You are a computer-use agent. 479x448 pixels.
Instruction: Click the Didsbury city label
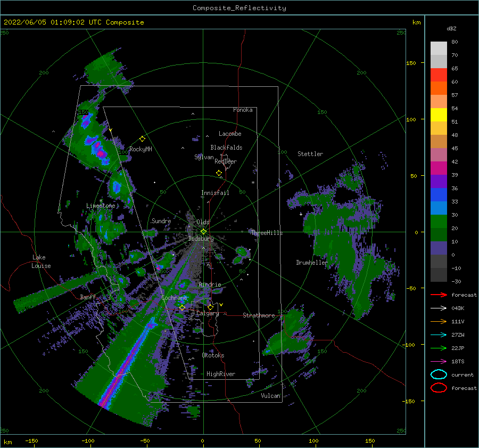coord(201,239)
